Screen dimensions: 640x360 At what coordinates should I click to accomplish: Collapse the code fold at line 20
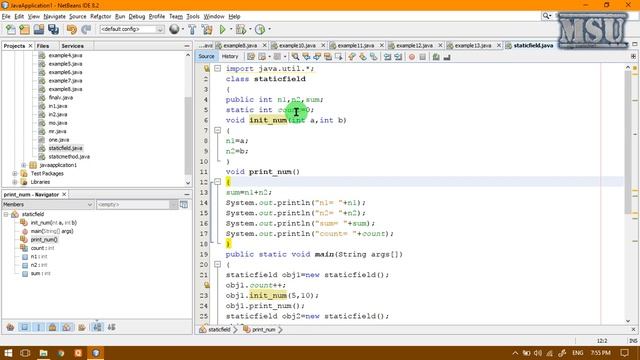coord(218,264)
